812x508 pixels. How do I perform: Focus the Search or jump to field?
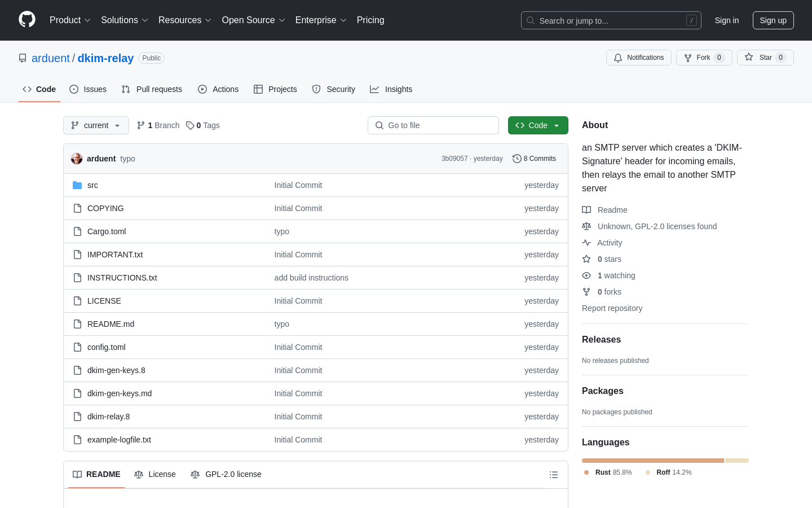pos(611,20)
